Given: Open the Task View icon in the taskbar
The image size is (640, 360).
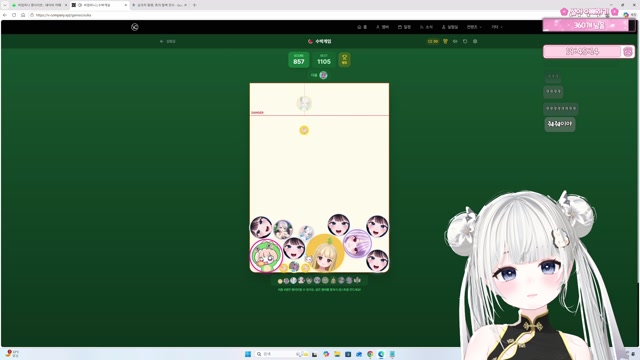Looking at the screenshot, I should 315,354.
